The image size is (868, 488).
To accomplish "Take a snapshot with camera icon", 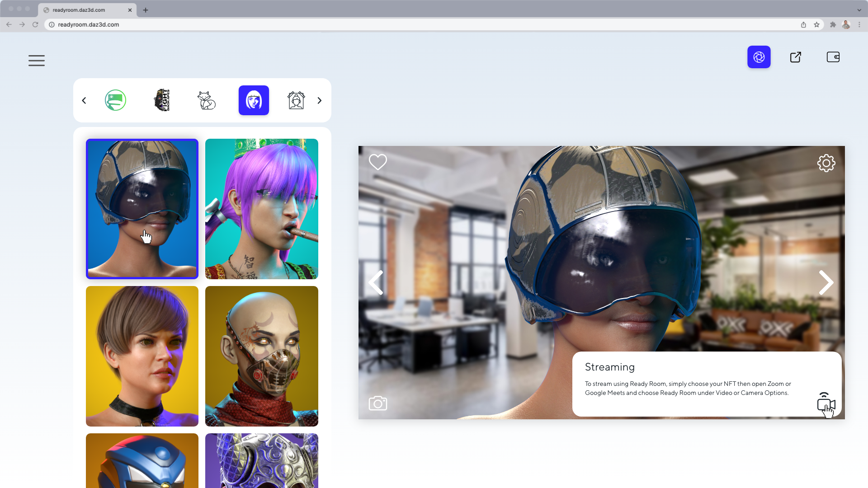I will tap(378, 403).
